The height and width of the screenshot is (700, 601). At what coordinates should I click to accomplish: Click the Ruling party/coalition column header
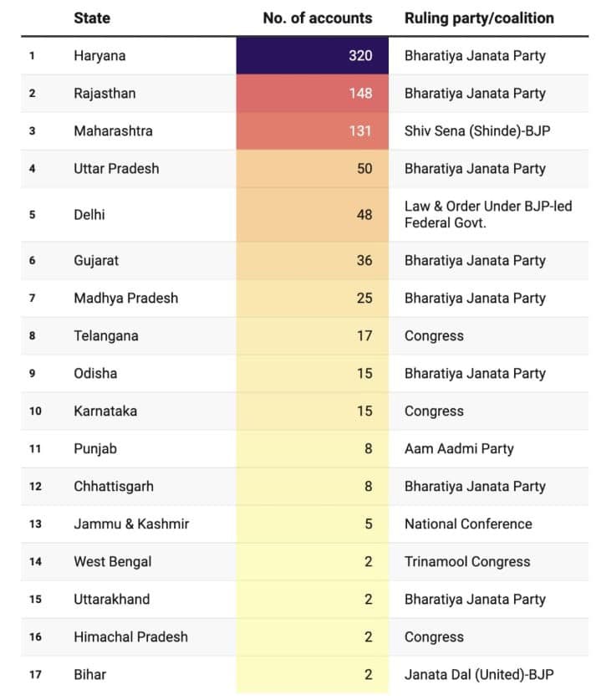pyautogui.click(x=479, y=18)
